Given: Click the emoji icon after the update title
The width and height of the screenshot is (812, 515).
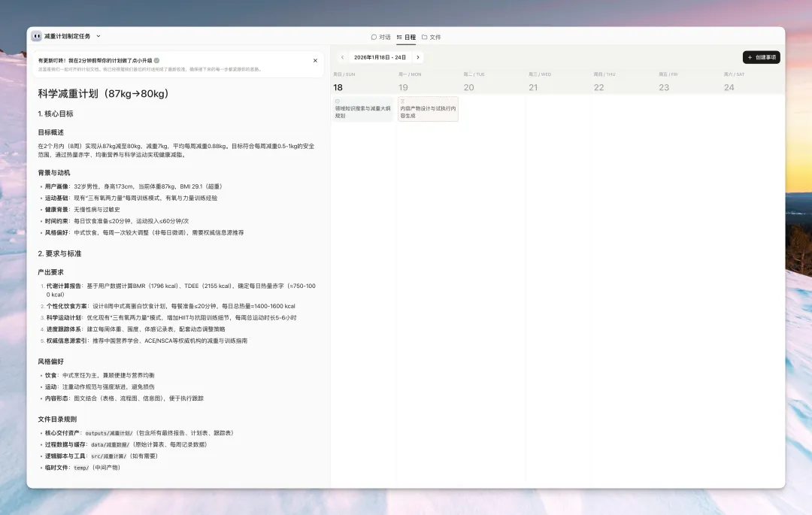Looking at the screenshot, I should [156, 60].
